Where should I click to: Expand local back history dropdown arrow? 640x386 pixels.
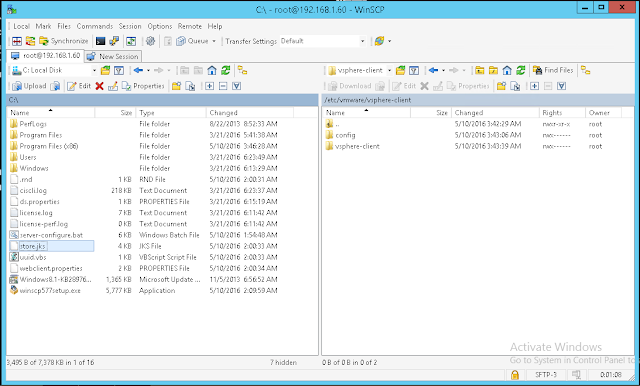coord(148,71)
